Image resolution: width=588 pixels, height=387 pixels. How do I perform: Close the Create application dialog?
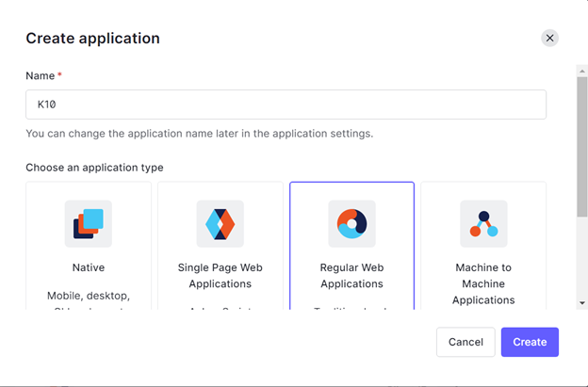tap(549, 38)
